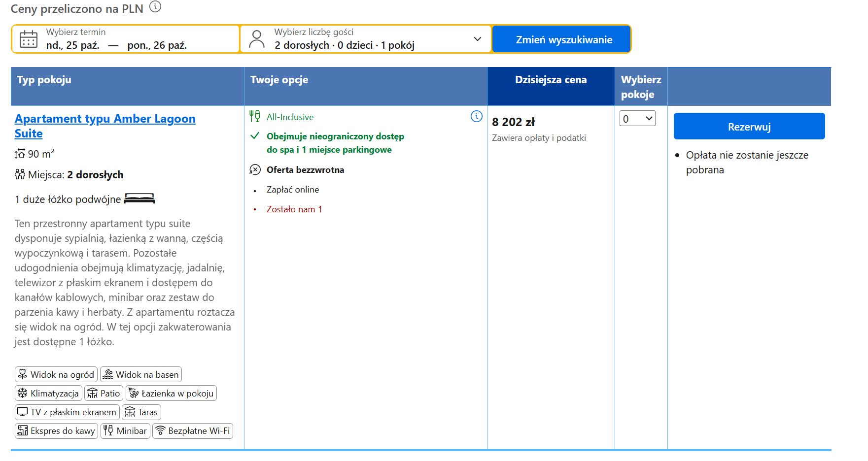Screen dimensions: 868x461
Task: Click the Taras amenity badge
Action: point(141,412)
